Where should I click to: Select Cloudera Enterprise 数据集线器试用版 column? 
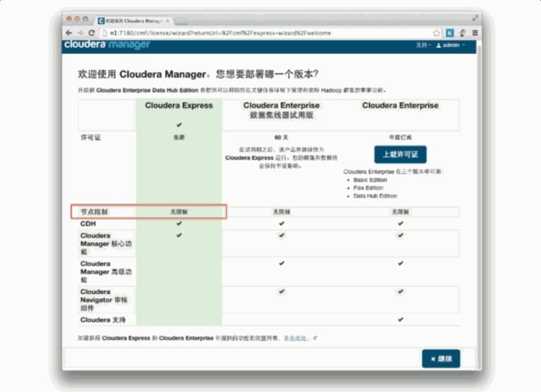(x=282, y=110)
